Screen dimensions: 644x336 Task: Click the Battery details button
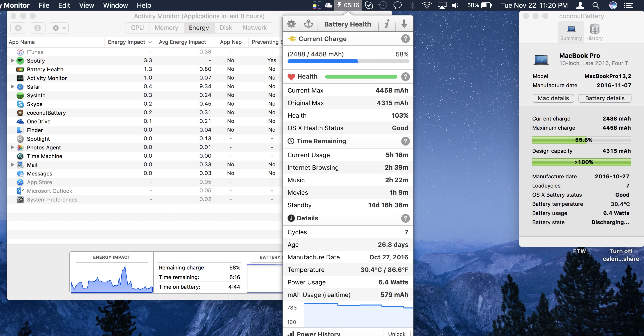tap(605, 98)
